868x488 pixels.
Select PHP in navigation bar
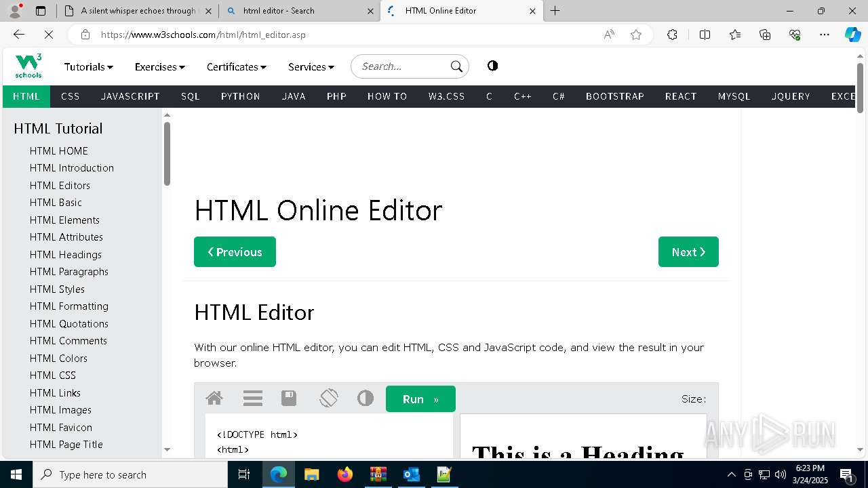[336, 96]
